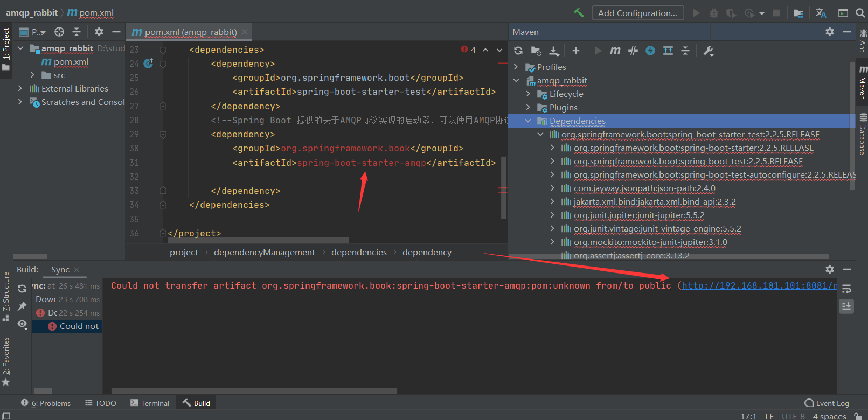The height and width of the screenshot is (420, 868).
Task: Click Maven load changes gutter icon
Action: point(149,63)
